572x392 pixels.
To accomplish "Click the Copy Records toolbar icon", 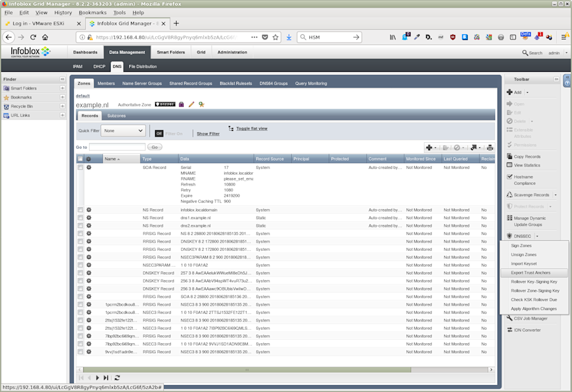I will 510,156.
